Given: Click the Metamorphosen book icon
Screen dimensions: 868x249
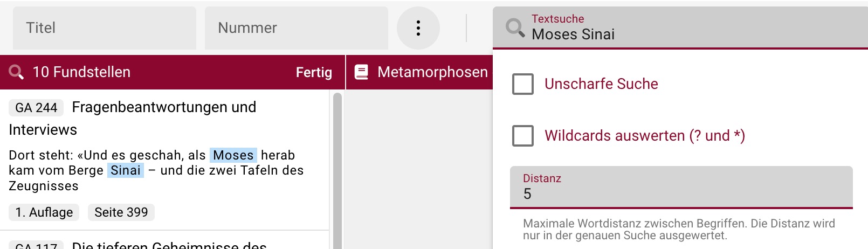Looking at the screenshot, I should click(x=362, y=72).
